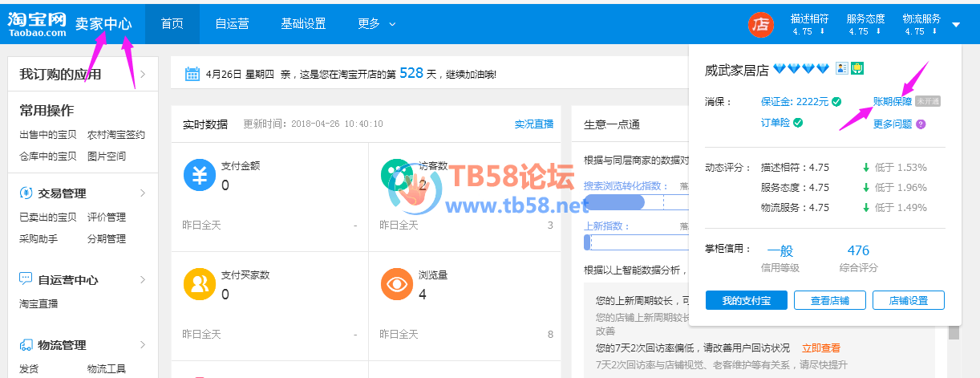
Task: Click 更新时间 2018-04-26 10:40:10 text
Action: click(314, 124)
